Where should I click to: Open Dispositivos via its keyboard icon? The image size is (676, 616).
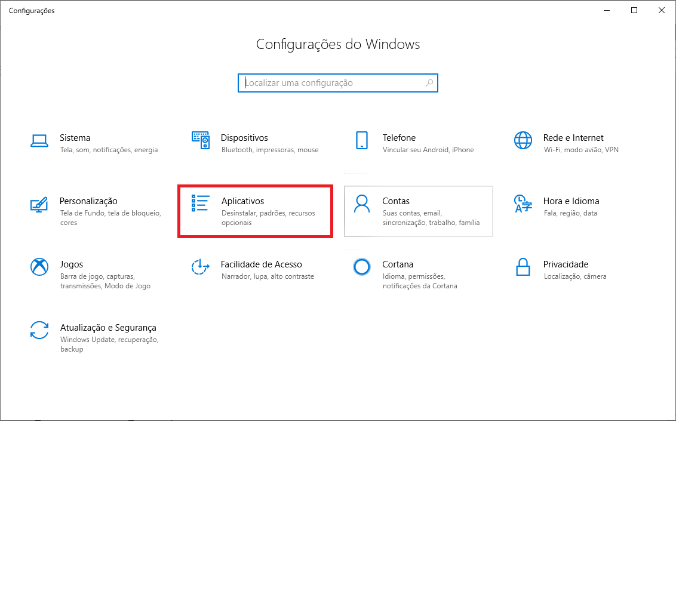click(201, 141)
